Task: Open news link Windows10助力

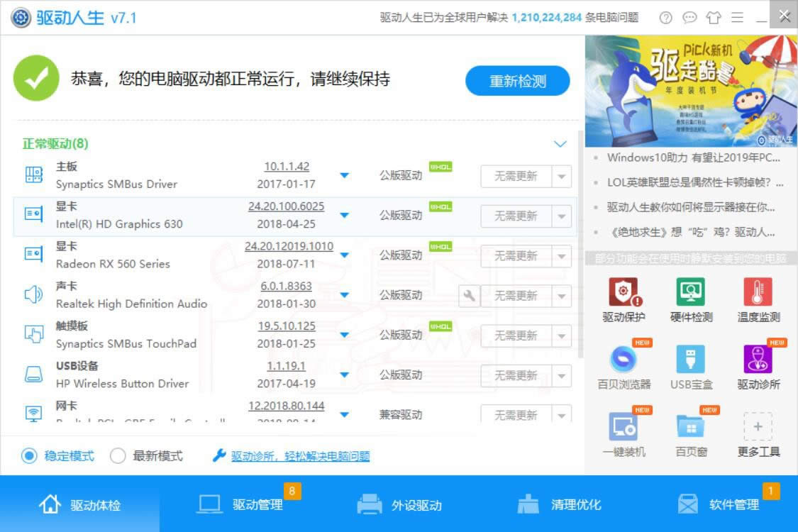Action: point(693,157)
